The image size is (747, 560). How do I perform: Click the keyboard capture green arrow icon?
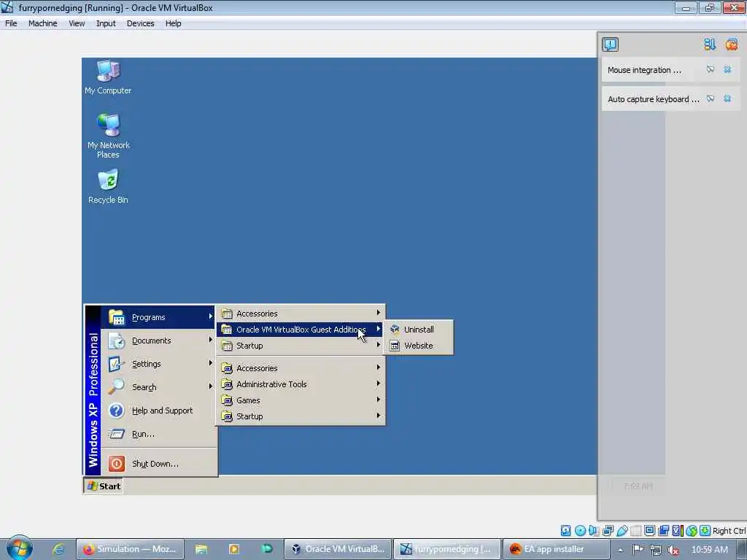pos(705,531)
